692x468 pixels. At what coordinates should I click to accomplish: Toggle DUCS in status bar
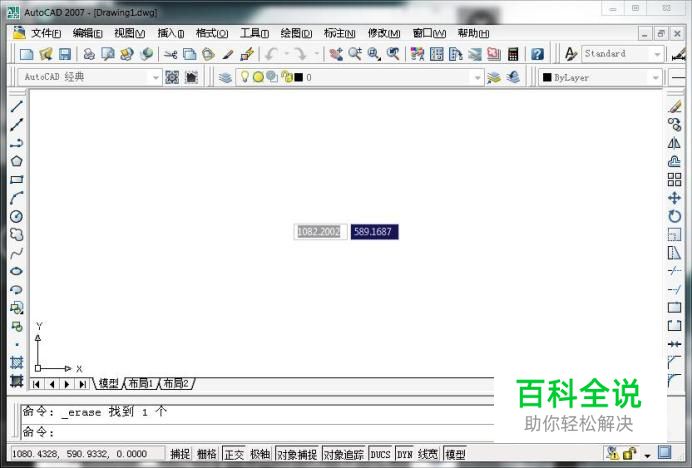[380, 454]
